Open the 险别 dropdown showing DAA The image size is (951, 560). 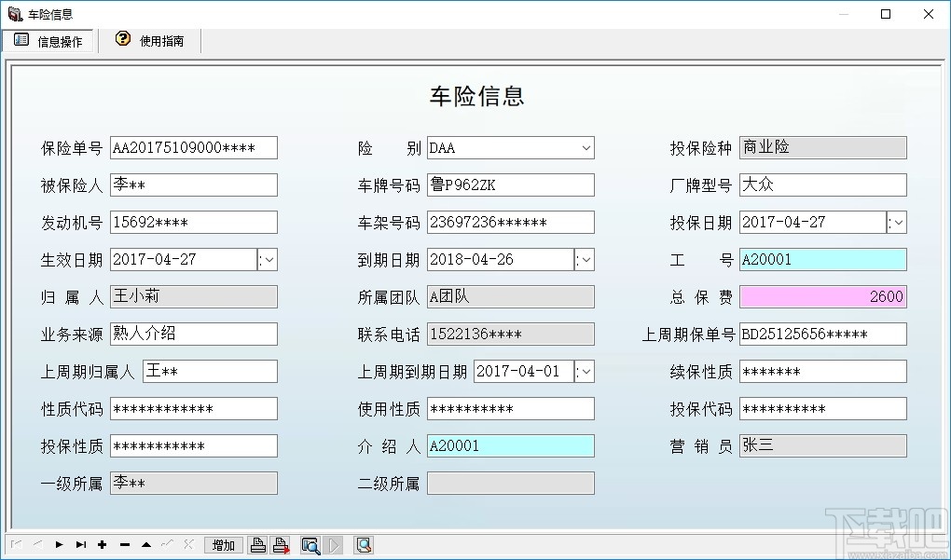tap(586, 147)
